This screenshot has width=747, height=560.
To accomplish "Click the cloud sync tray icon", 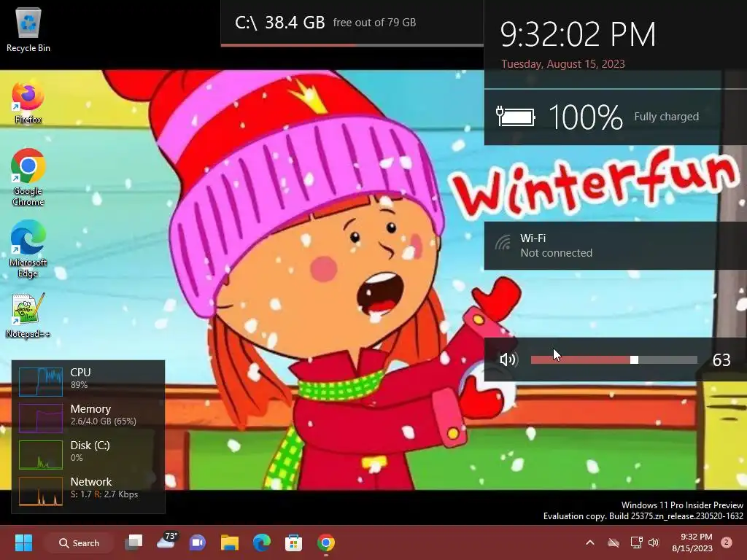I will point(613,542).
